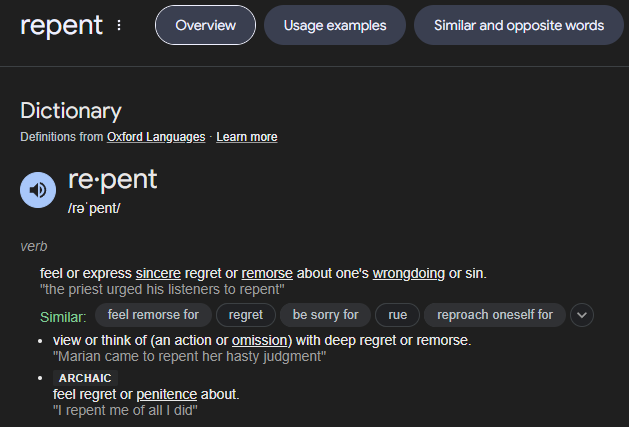Select the 'be sorry for' synonym chip

point(325,315)
